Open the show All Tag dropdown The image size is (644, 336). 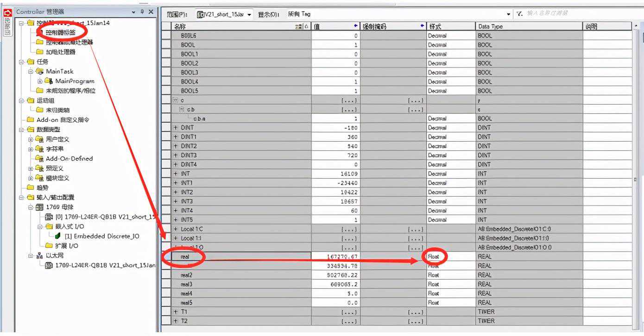click(509, 14)
